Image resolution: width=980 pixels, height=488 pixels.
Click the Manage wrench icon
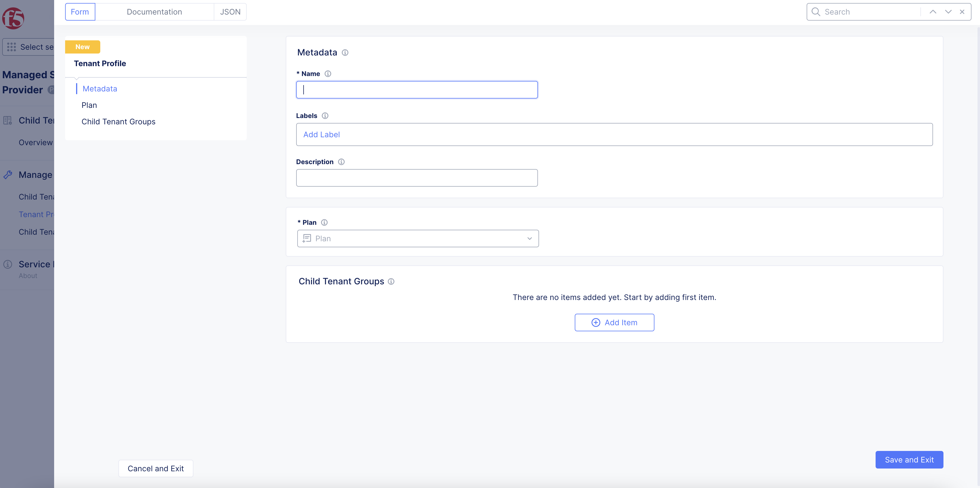(x=8, y=175)
